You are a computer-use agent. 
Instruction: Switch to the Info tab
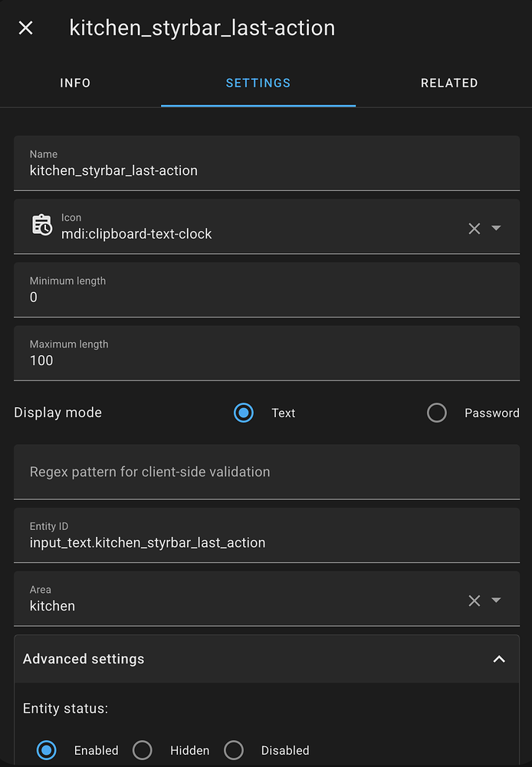(75, 83)
